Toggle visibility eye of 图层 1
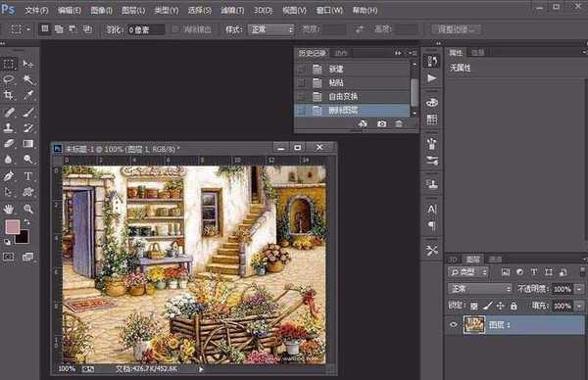The height and width of the screenshot is (380, 588). [454, 325]
